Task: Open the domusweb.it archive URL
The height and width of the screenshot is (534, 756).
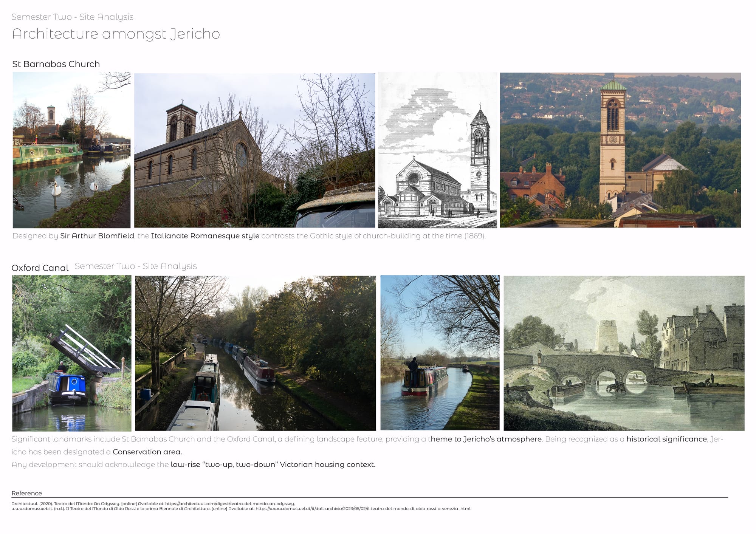Action: point(363,509)
